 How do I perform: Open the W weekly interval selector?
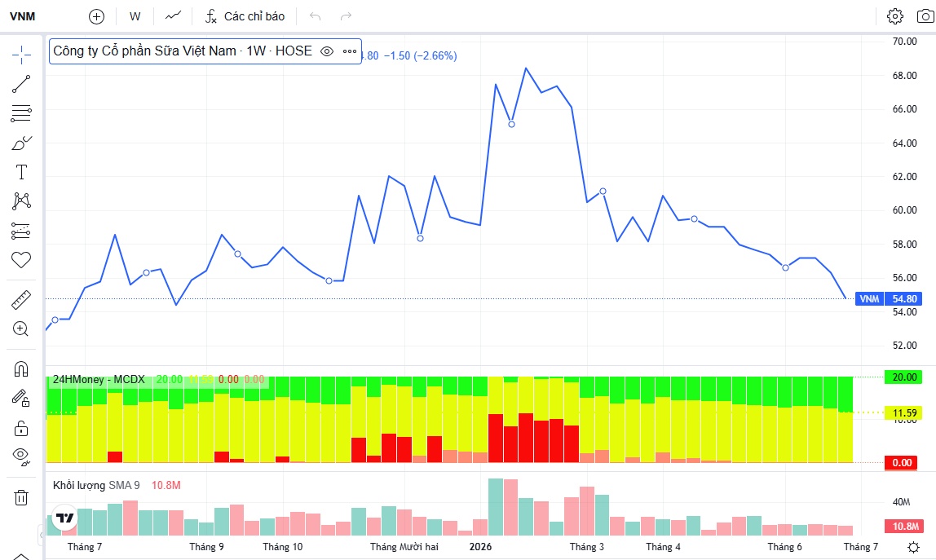(x=135, y=17)
